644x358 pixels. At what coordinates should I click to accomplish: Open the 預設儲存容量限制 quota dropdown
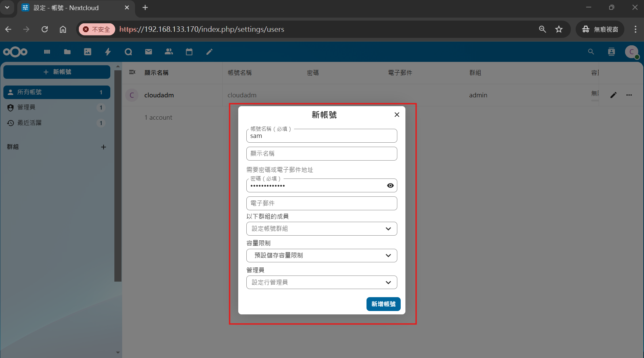(x=321, y=256)
